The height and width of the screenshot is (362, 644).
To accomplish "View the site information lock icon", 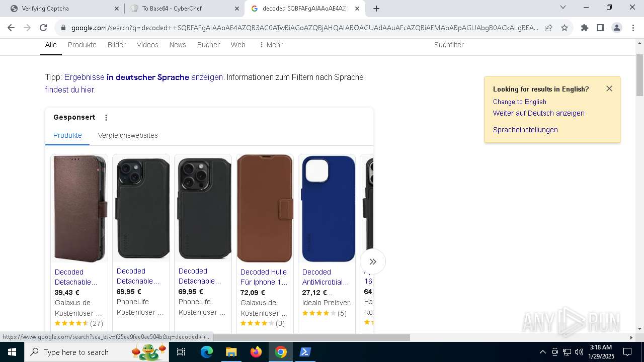I will [63, 28].
